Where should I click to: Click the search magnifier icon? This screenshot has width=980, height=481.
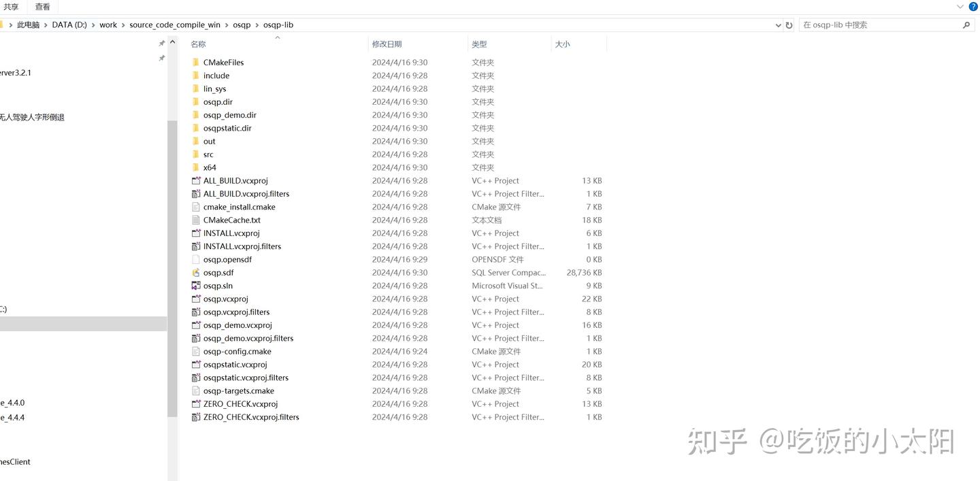pyautogui.click(x=966, y=24)
